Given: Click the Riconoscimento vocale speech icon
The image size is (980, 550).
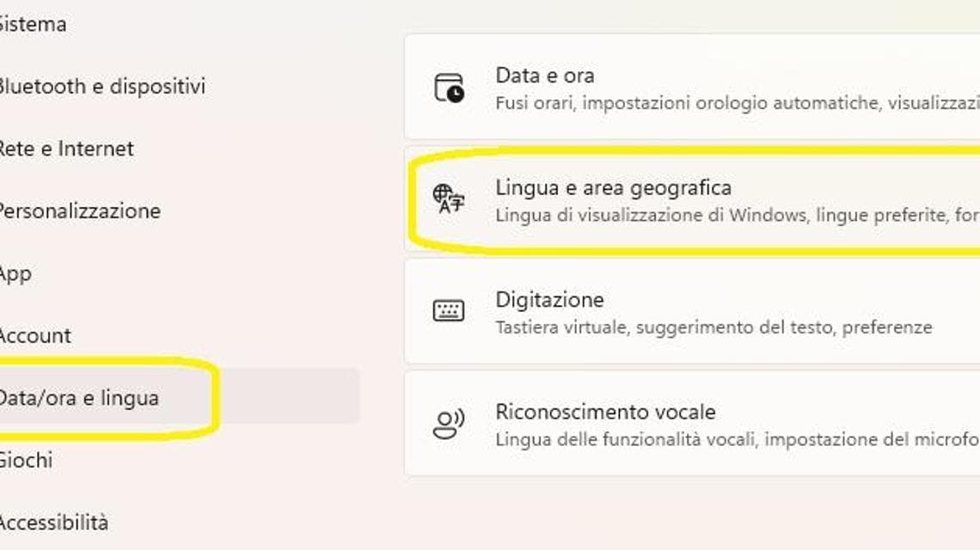Looking at the screenshot, I should pyautogui.click(x=449, y=424).
